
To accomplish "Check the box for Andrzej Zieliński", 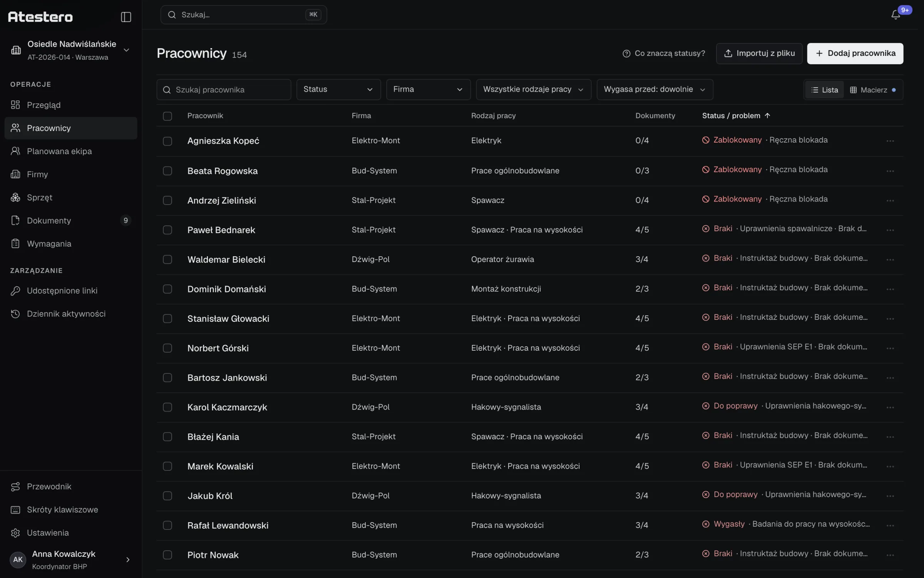I will (x=167, y=200).
